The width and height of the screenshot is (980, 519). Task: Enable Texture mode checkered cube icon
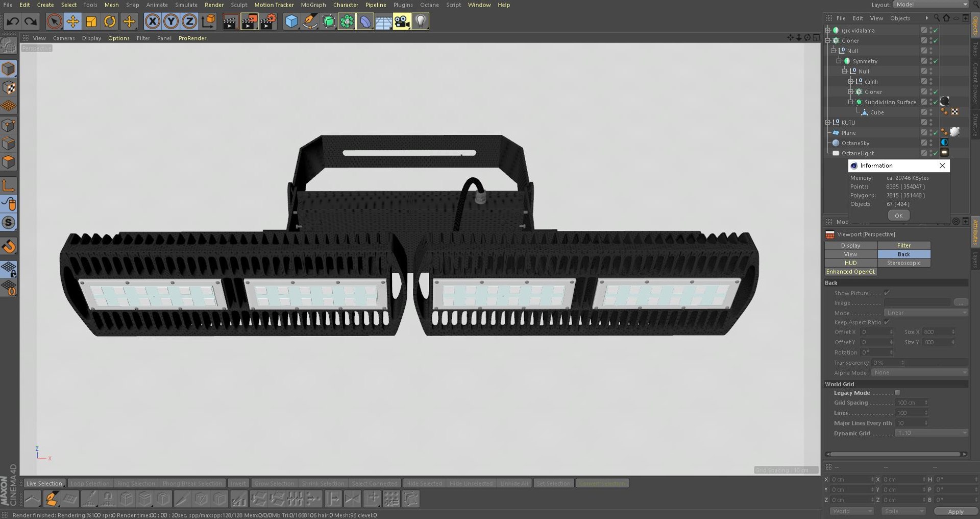[x=9, y=88]
